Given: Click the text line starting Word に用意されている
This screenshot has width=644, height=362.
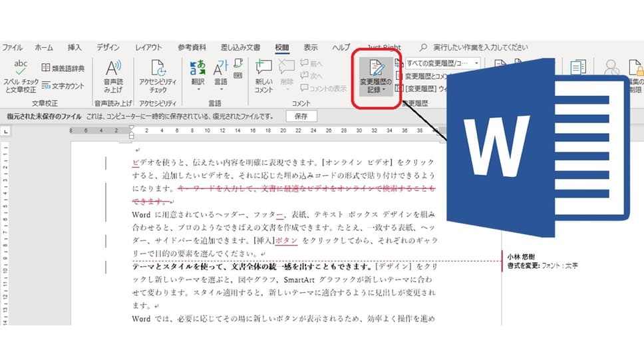Looking at the screenshot, I should 283,214.
